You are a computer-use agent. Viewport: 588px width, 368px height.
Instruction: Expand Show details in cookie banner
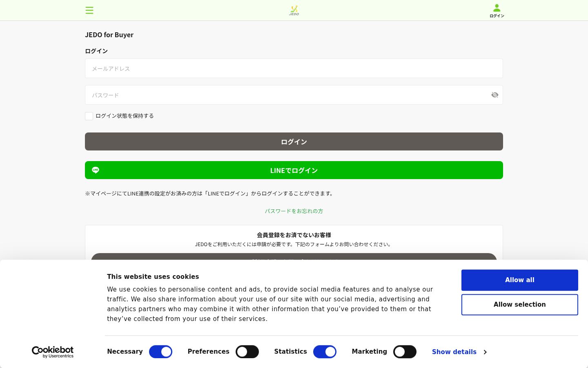(x=459, y=352)
